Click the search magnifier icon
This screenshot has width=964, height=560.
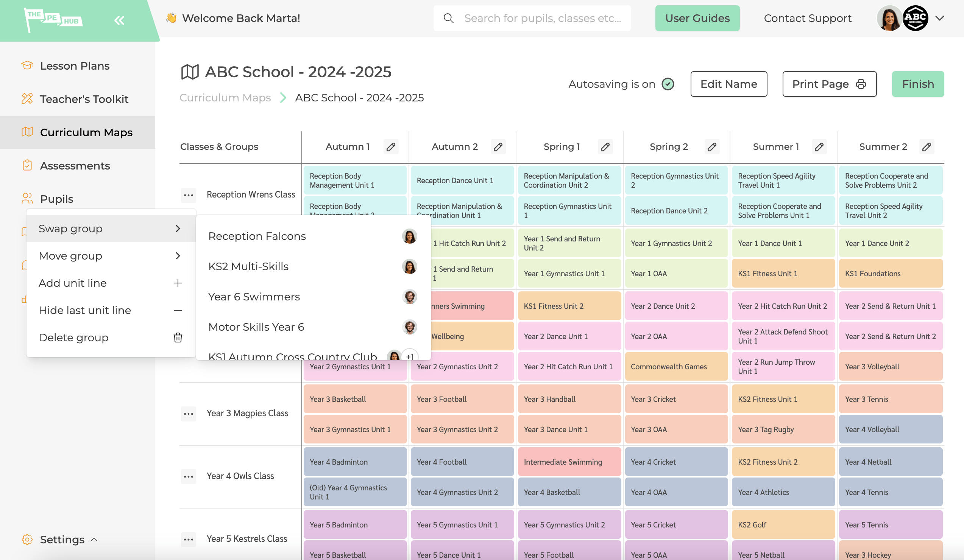[448, 18]
